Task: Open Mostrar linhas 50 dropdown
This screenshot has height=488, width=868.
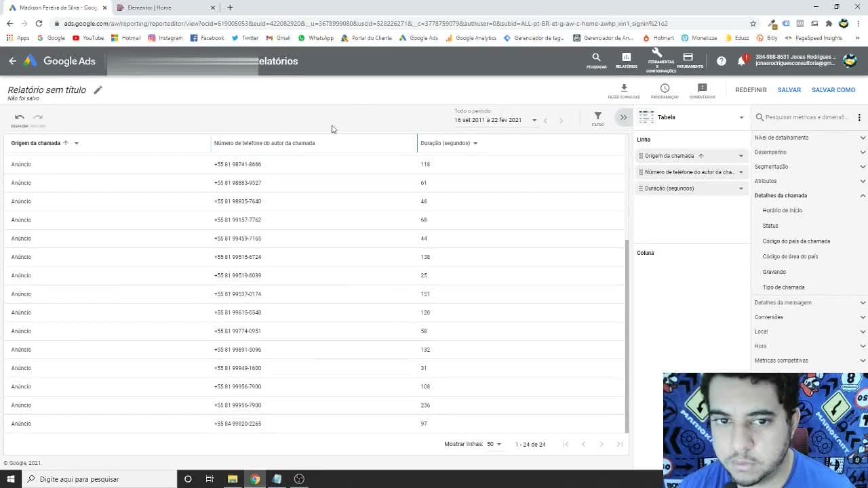Action: (494, 445)
